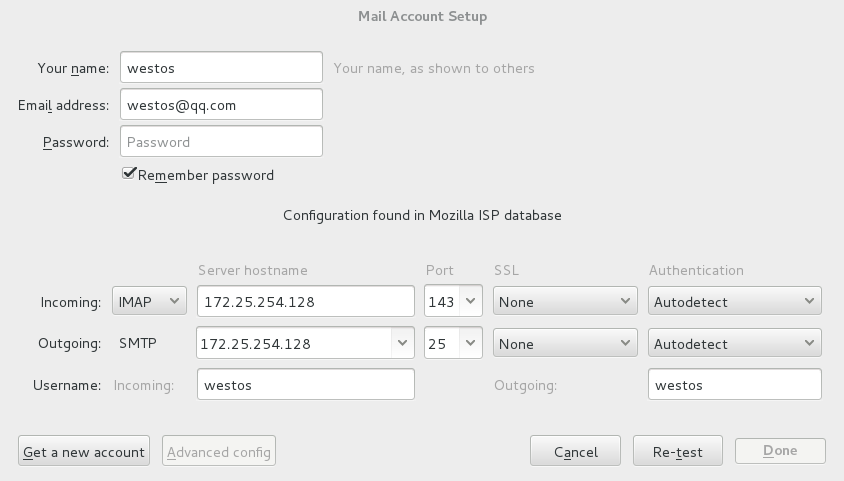Open the outgoing SSL None dropdown
This screenshot has width=844, height=481.
coord(565,343)
